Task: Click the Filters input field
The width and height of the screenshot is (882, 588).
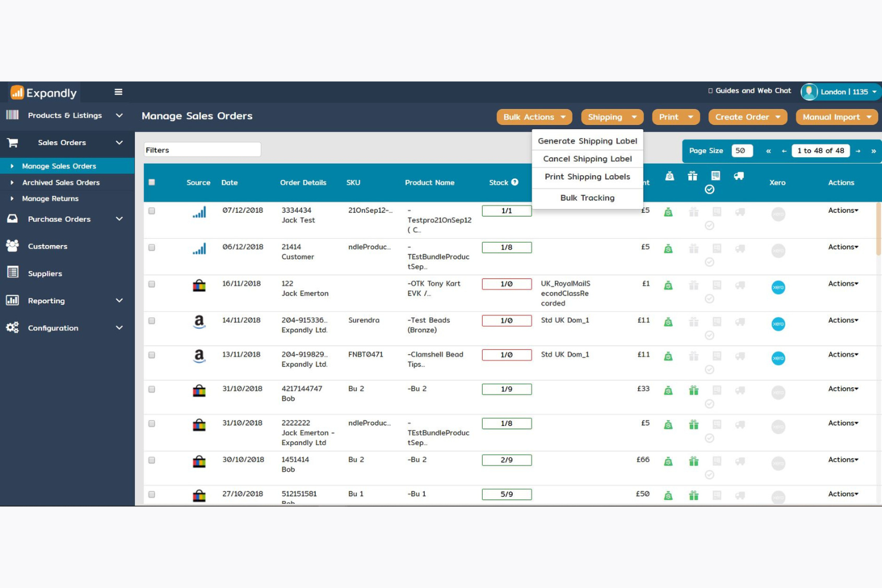Action: (x=202, y=150)
